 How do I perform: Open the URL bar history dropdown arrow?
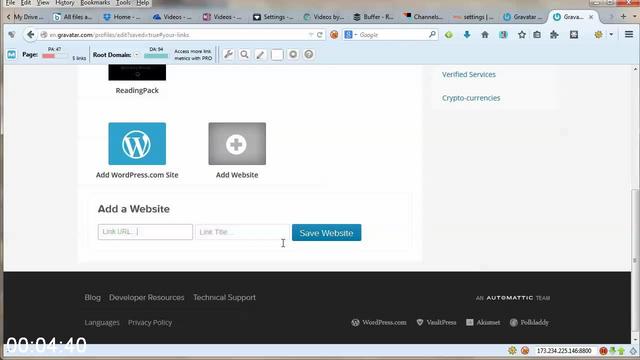[x=311, y=35]
